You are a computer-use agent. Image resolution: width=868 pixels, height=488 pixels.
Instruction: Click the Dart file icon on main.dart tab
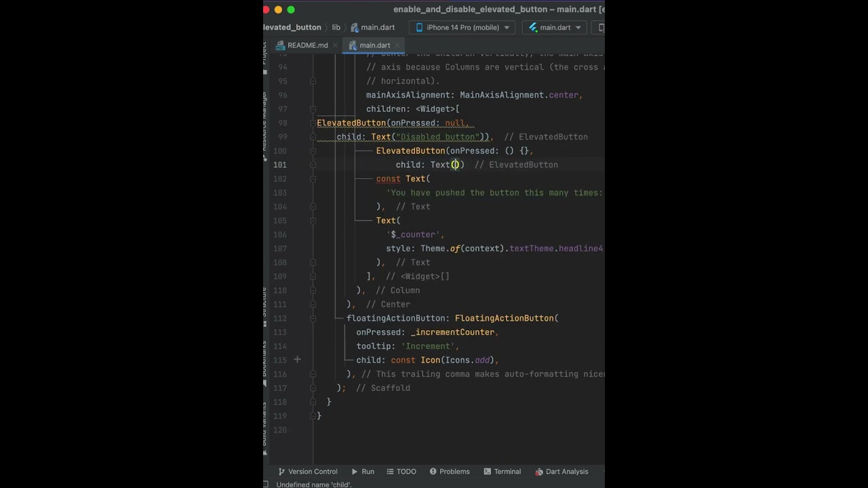(353, 45)
